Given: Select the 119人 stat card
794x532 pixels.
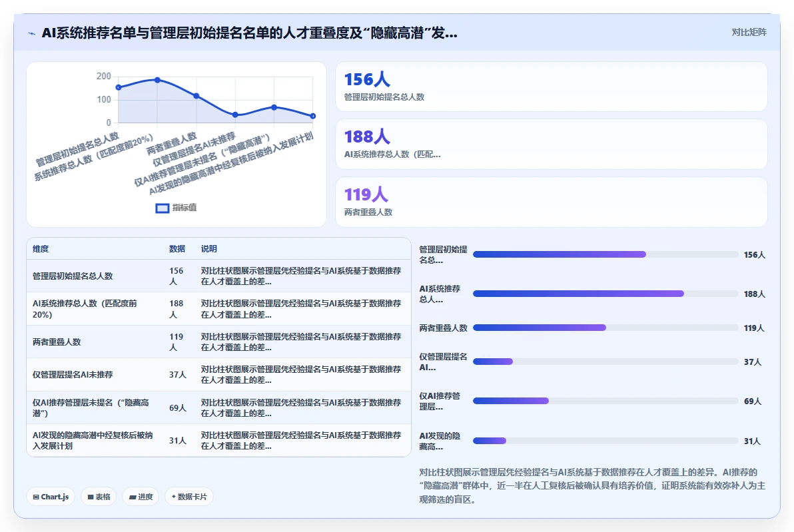Looking at the screenshot, I should [551, 202].
